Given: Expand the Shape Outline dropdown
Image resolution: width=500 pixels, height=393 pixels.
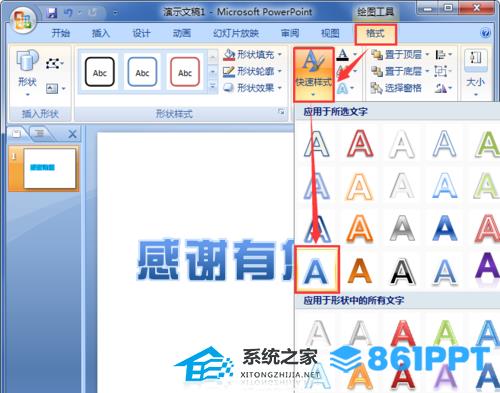Looking at the screenshot, I should pyautogui.click(x=280, y=71).
